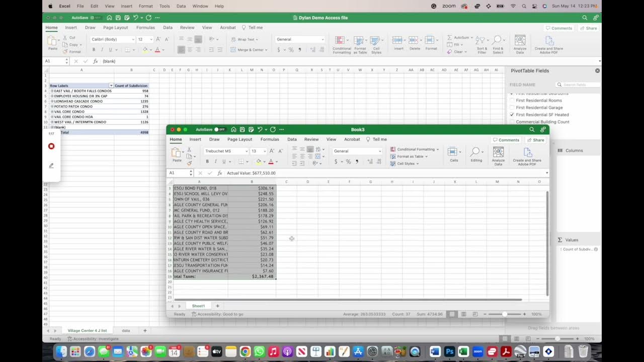Open Tools menu in macOS menu bar
644x362 pixels.
pos(165,6)
